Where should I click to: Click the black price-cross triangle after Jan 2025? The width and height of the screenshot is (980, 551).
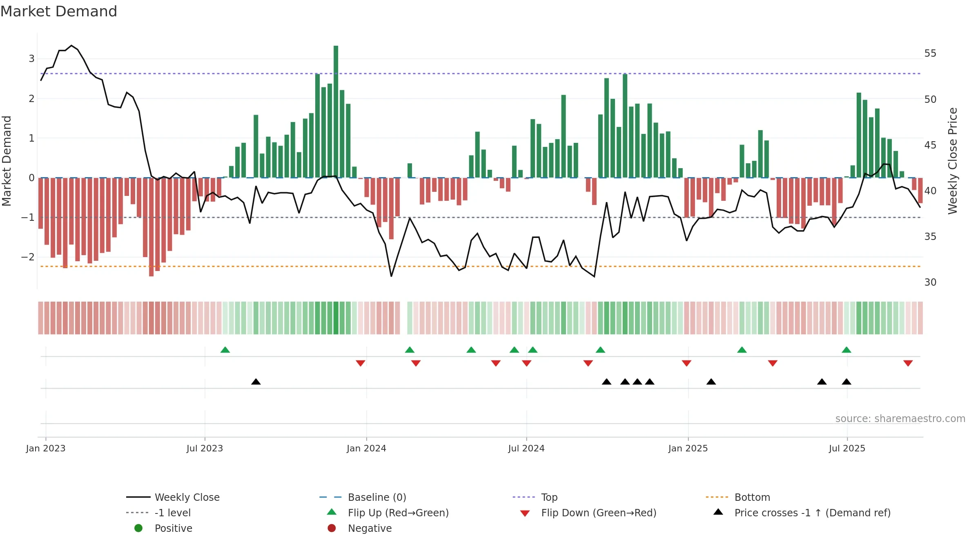711,382
